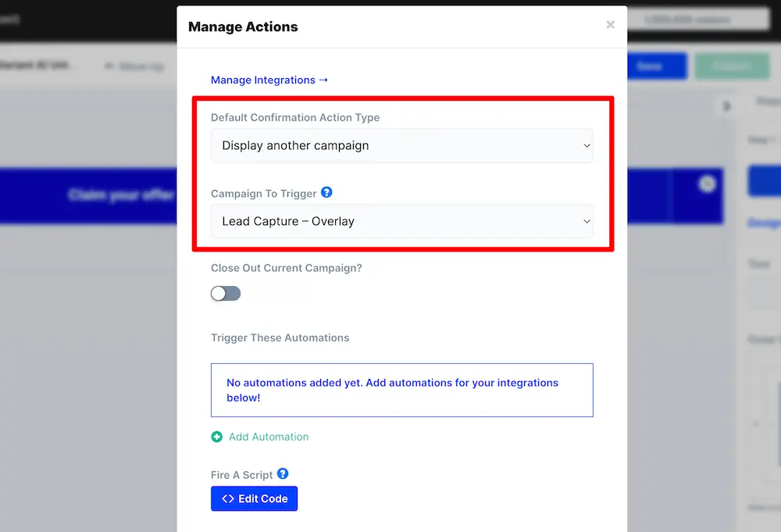Dismiss the Manage Actions dialog
The image size is (781, 532).
click(x=610, y=24)
